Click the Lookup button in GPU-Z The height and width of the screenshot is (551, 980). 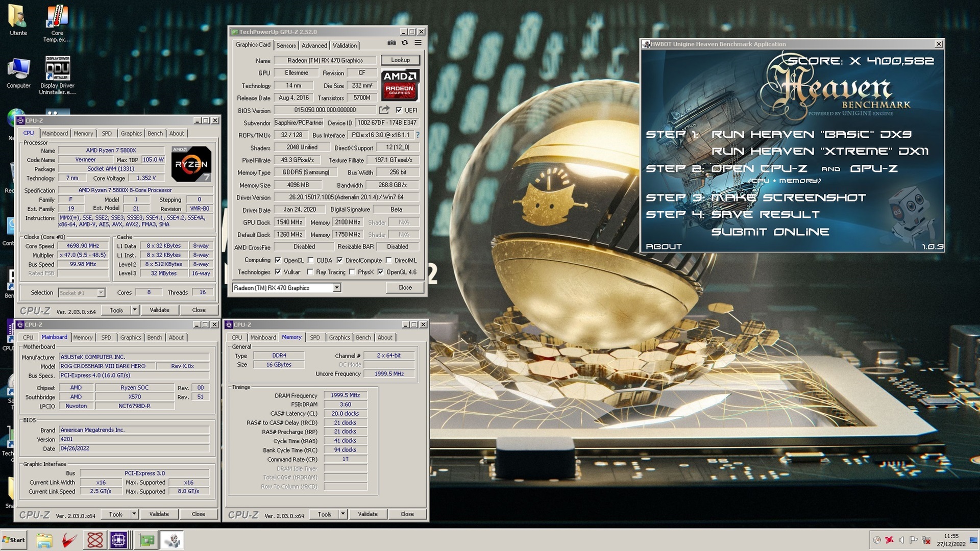click(x=400, y=60)
